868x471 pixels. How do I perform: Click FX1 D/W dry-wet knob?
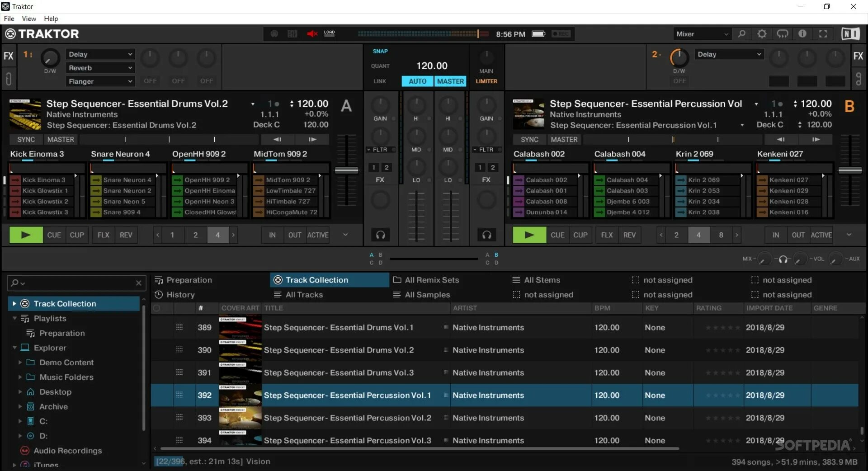[50, 58]
